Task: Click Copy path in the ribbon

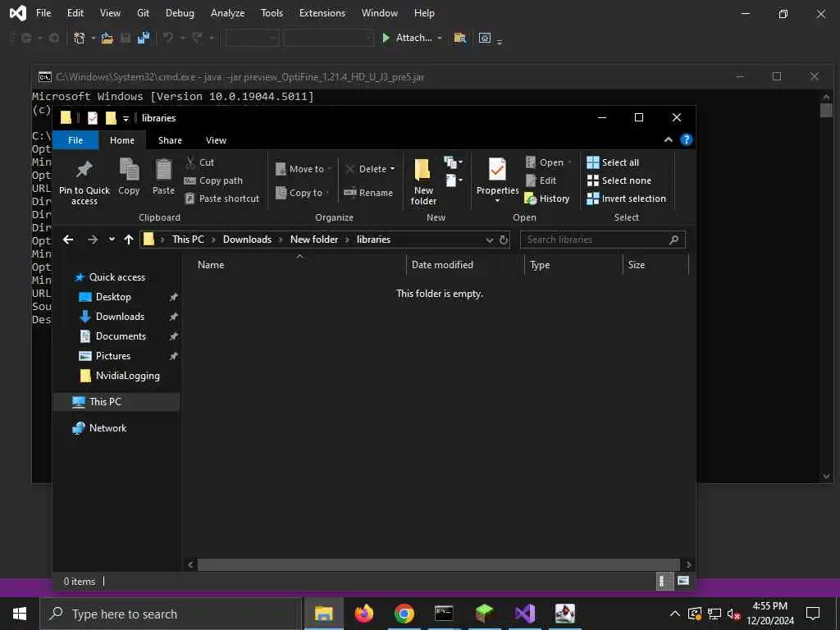Action: tap(213, 180)
